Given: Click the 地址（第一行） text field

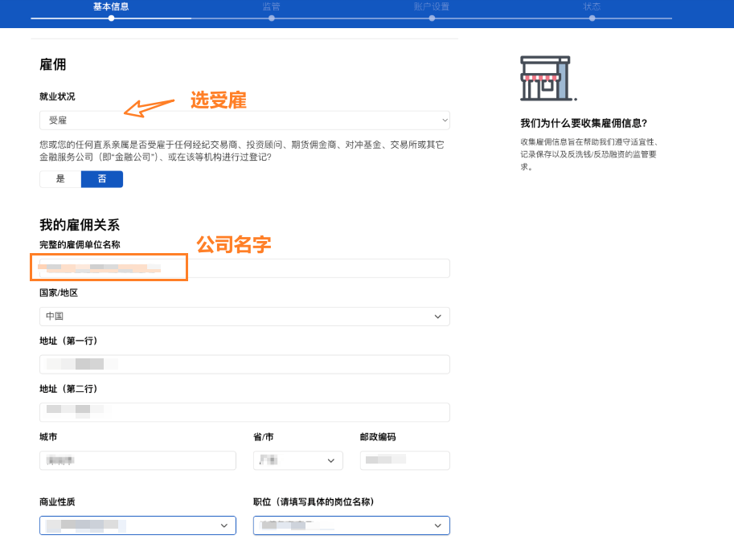Looking at the screenshot, I should click(244, 364).
